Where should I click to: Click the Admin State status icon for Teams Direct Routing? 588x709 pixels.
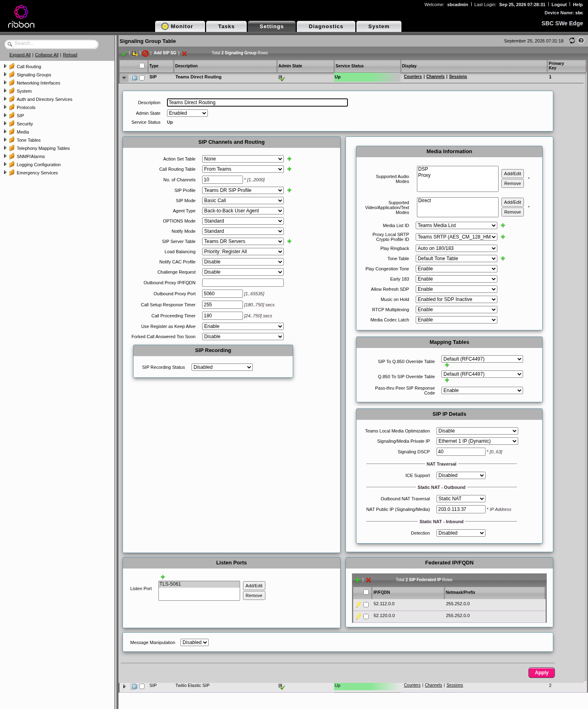[x=281, y=78]
